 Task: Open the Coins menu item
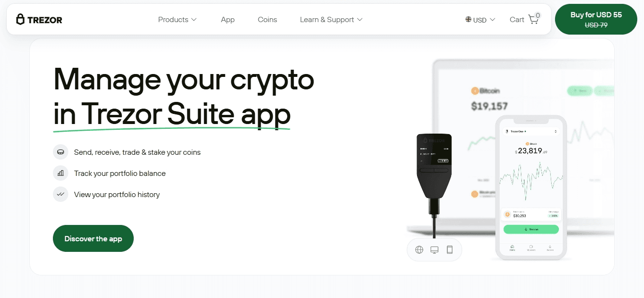pyautogui.click(x=267, y=20)
